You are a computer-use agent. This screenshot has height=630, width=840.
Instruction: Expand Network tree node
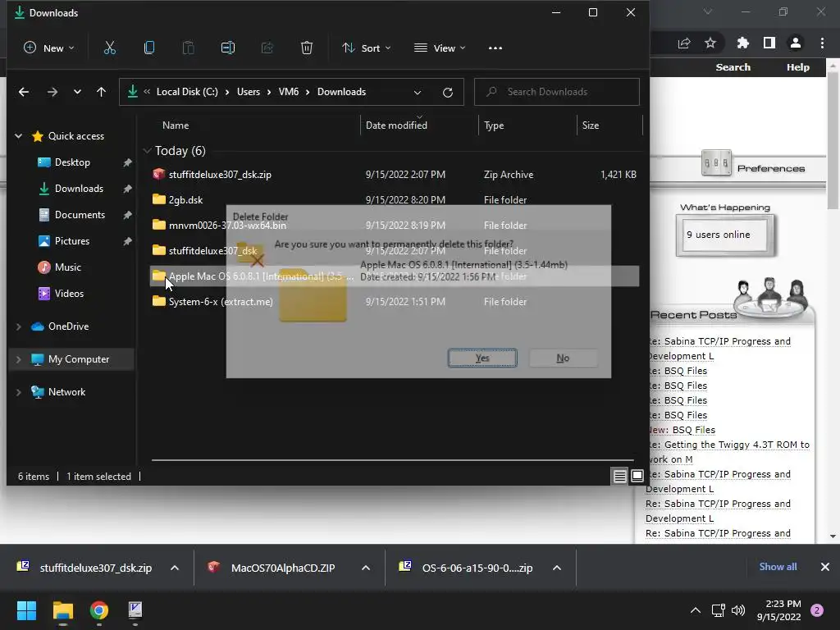(x=18, y=392)
